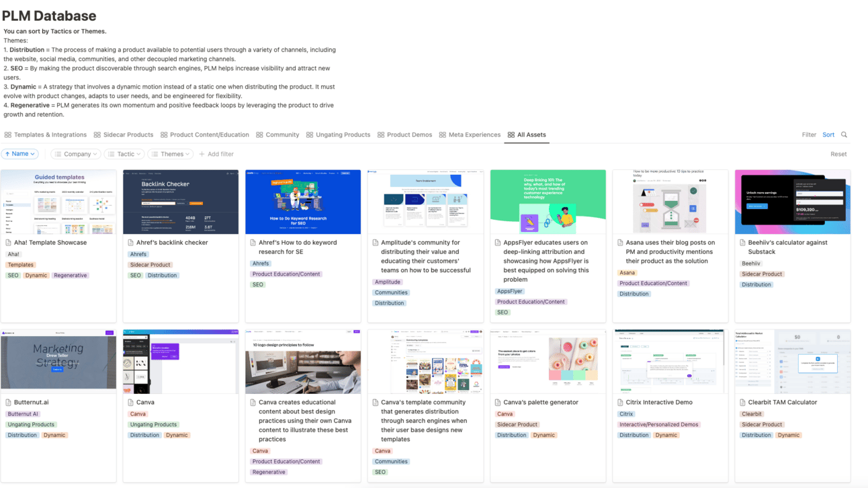
Task: Open the Product Content/Education tab
Action: click(x=204, y=134)
